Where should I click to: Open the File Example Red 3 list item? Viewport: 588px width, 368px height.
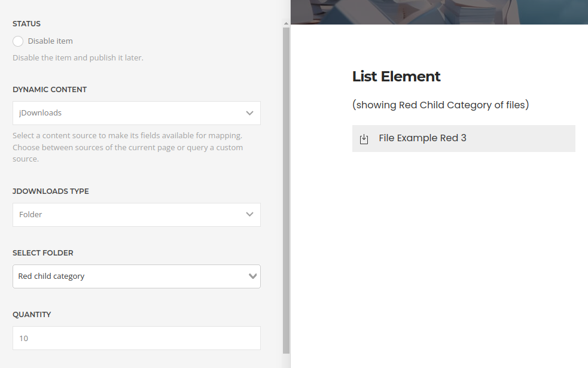point(464,138)
